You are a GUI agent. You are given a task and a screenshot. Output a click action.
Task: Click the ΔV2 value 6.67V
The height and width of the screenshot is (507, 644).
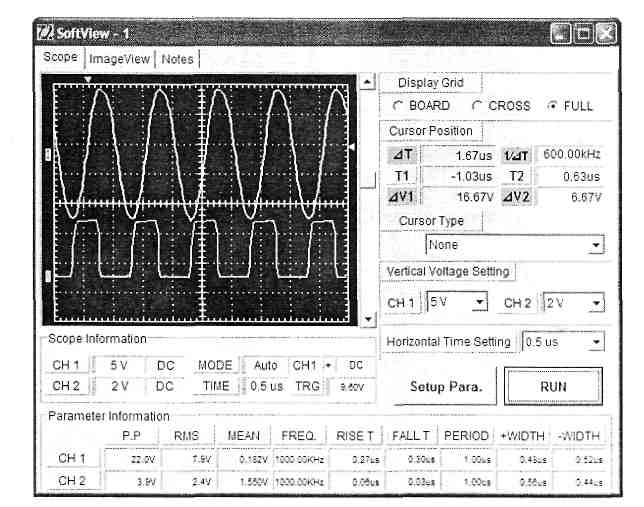click(569, 198)
